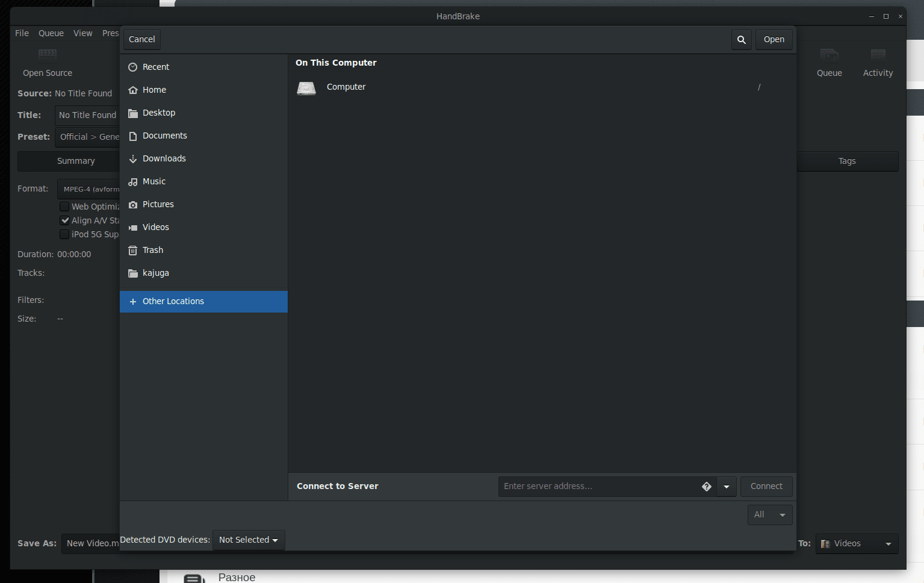Select the Computer location name

tap(346, 87)
